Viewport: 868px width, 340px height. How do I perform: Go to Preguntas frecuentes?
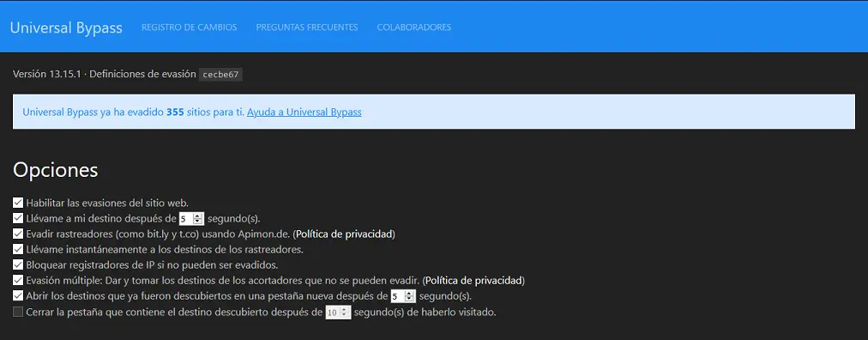307,27
